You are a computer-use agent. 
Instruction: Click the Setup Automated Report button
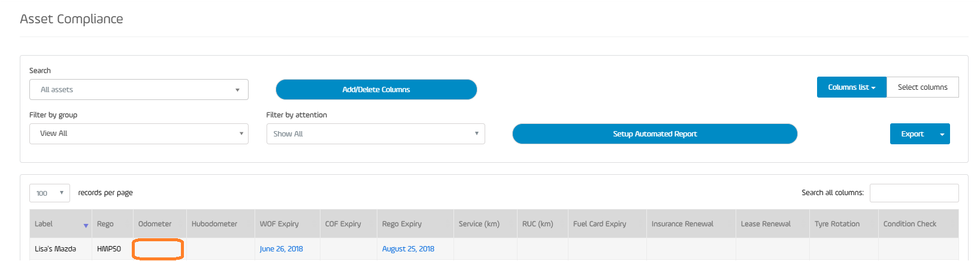tap(655, 133)
